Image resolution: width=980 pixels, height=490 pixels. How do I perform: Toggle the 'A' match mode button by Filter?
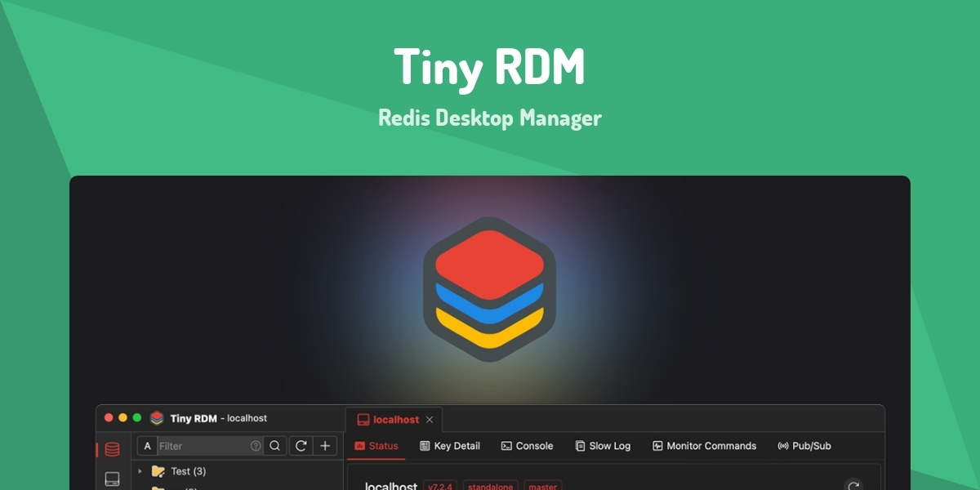pyautogui.click(x=147, y=446)
